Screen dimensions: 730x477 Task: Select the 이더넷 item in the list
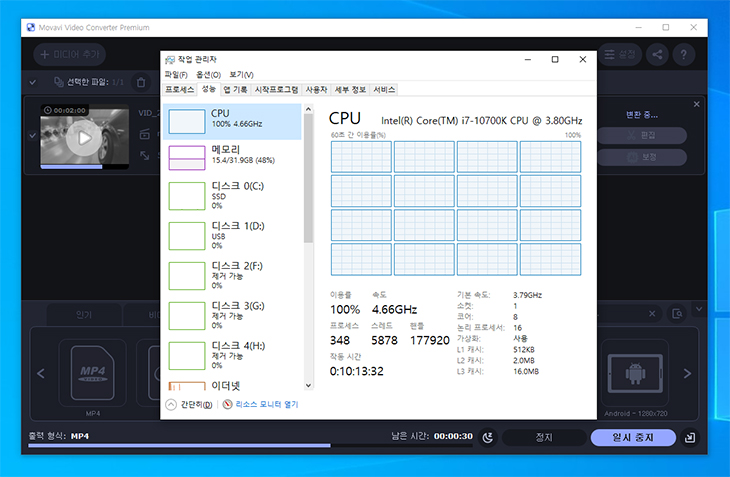tap(232, 385)
